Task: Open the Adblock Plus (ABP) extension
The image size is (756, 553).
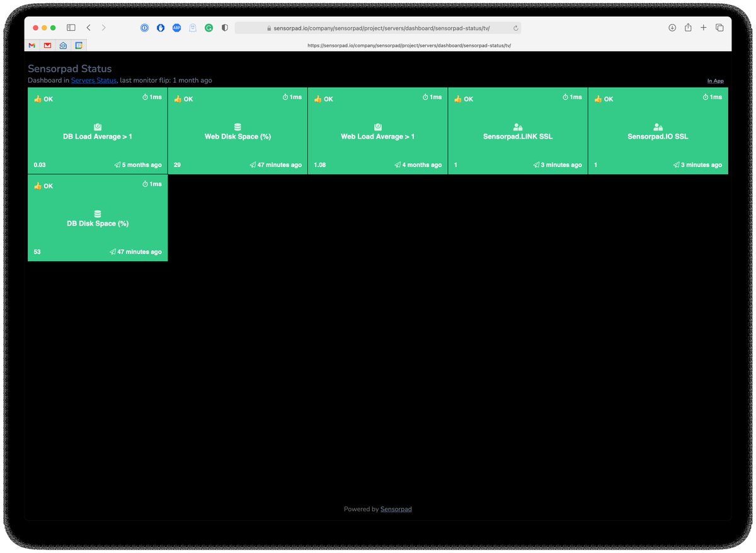Action: [177, 28]
